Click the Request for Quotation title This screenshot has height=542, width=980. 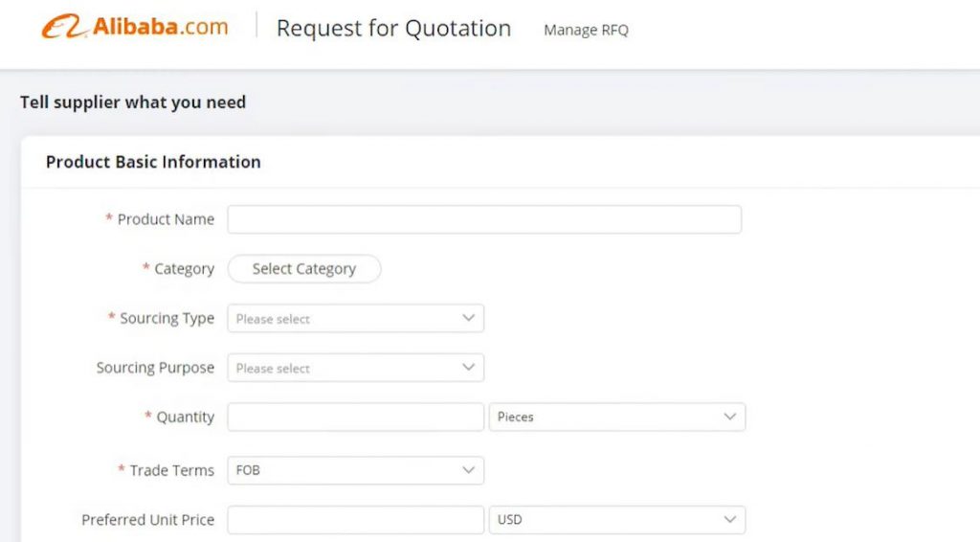pyautogui.click(x=393, y=29)
